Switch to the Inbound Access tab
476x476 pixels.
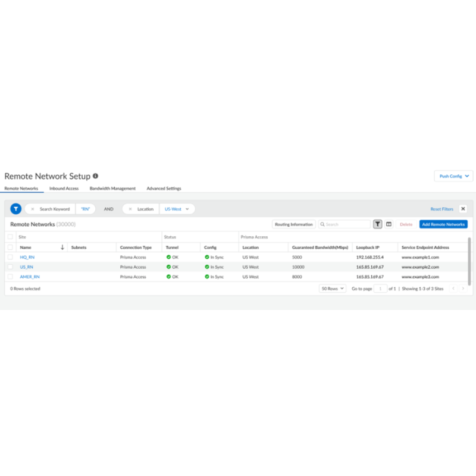(64, 189)
